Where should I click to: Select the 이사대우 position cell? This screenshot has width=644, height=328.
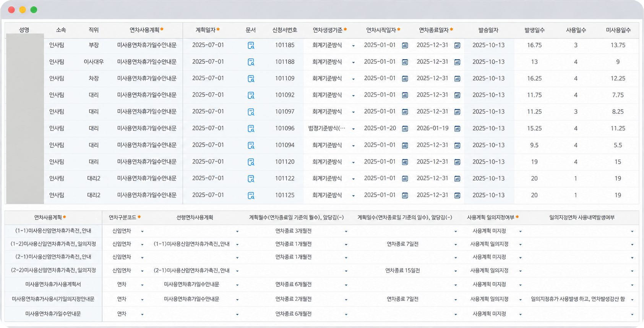[94, 62]
